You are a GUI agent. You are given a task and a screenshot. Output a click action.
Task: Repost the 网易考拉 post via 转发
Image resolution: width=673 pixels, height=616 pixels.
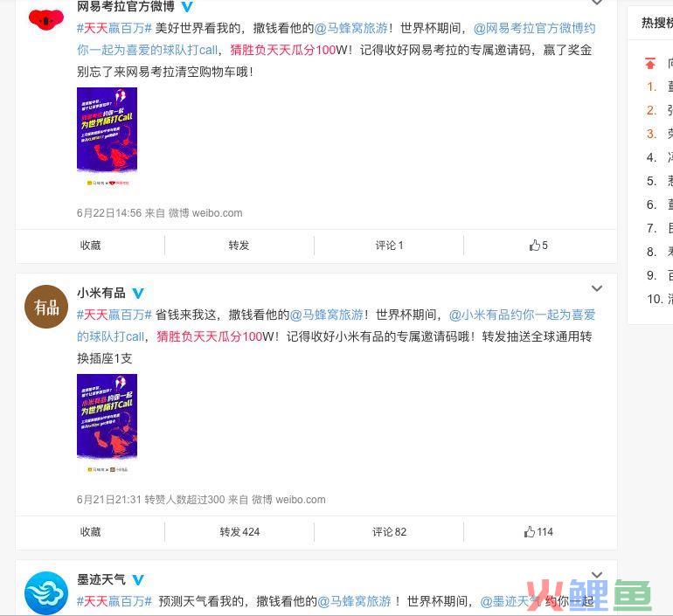point(239,245)
